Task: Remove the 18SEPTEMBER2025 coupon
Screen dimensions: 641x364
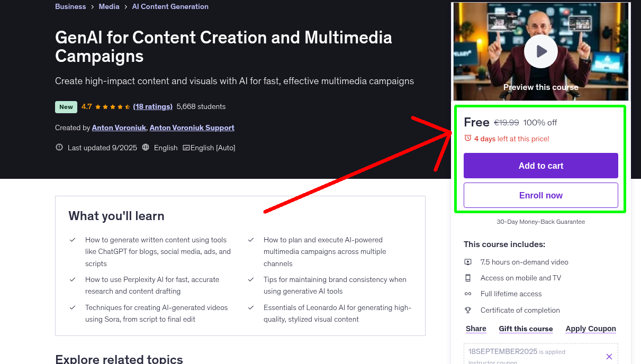Action: click(x=609, y=357)
